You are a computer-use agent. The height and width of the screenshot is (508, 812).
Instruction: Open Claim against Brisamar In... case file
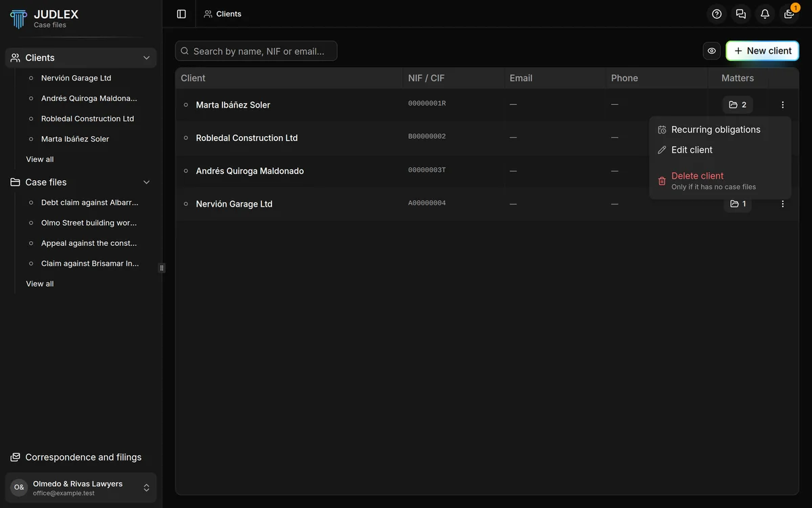pyautogui.click(x=90, y=263)
